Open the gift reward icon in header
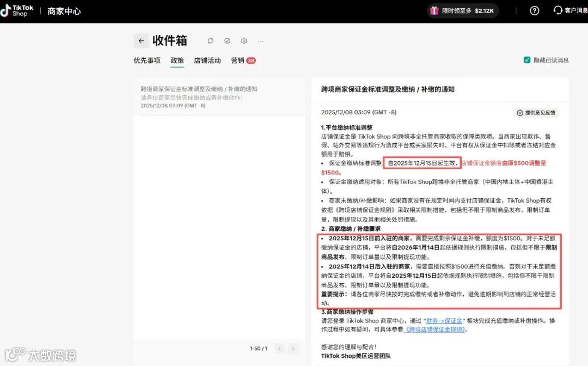Screen dimensions: 588x366 (434, 10)
